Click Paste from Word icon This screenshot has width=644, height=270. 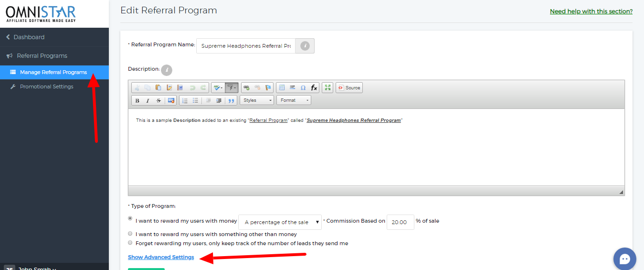tap(180, 87)
